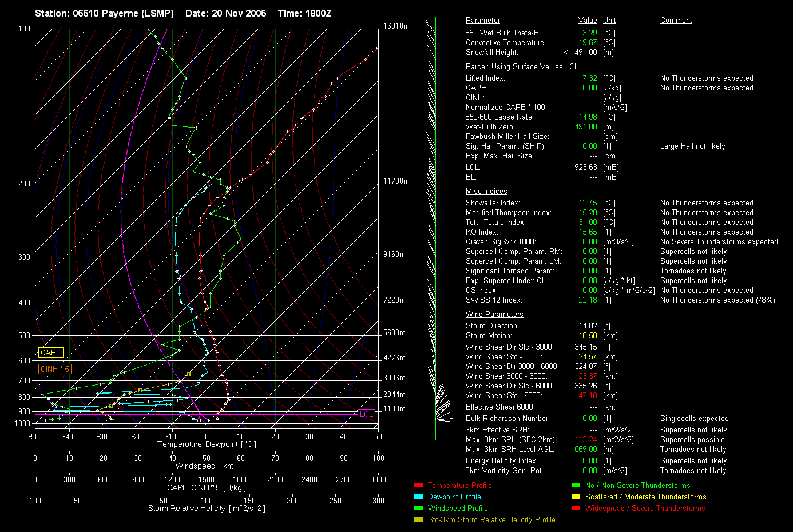Click the CAPE label box on the chart
The height and width of the screenshot is (532, 793).
[x=50, y=352]
